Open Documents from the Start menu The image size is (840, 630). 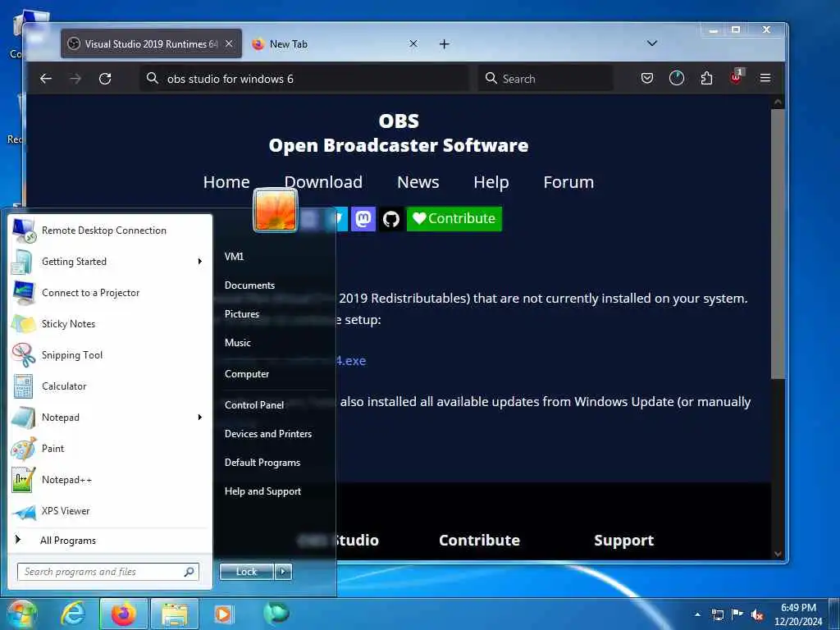pos(249,285)
